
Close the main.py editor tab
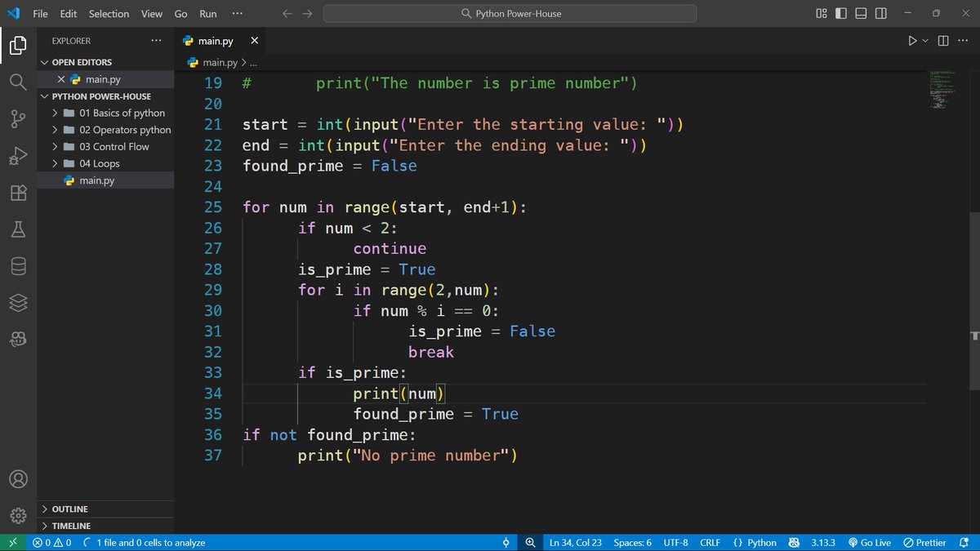(254, 41)
